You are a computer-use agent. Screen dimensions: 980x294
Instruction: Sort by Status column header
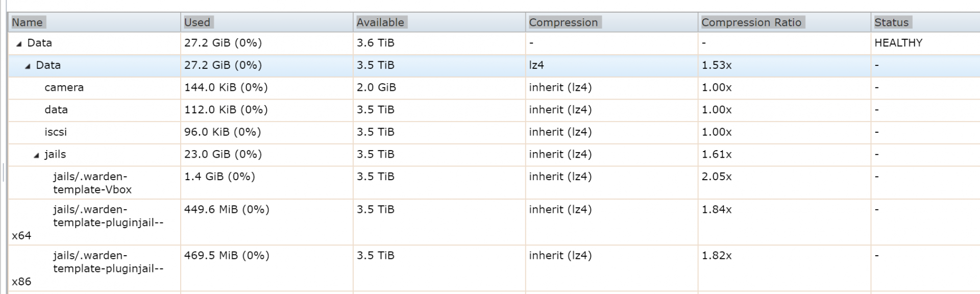coord(925,22)
